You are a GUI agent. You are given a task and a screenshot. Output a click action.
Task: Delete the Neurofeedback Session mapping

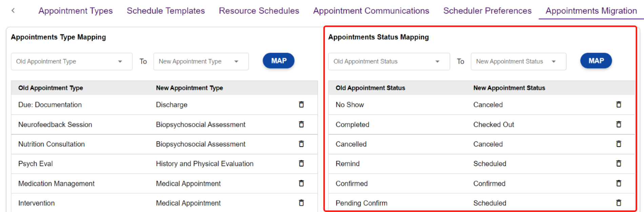click(301, 124)
